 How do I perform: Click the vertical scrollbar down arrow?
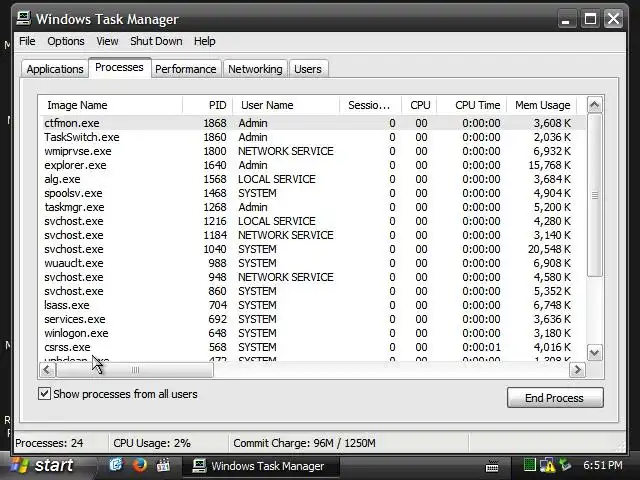pyautogui.click(x=594, y=353)
